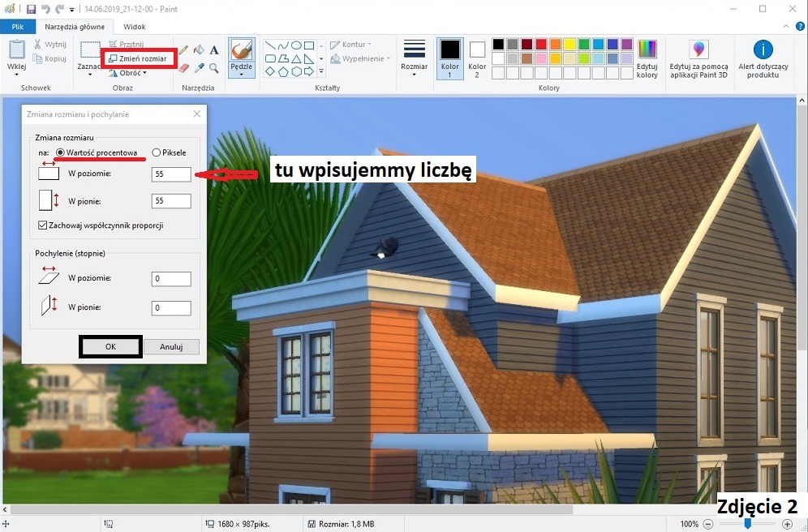Click the Przytnij crop button

click(x=127, y=45)
